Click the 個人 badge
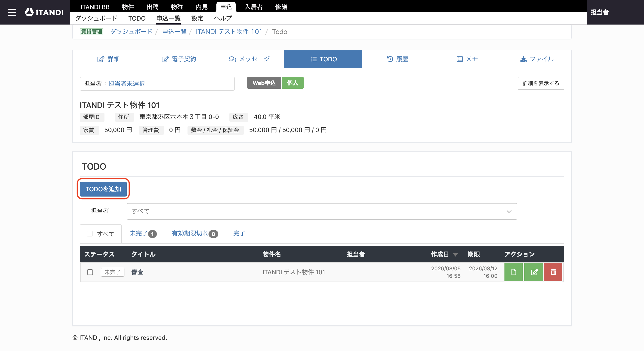This screenshot has width=644, height=351. 292,83
